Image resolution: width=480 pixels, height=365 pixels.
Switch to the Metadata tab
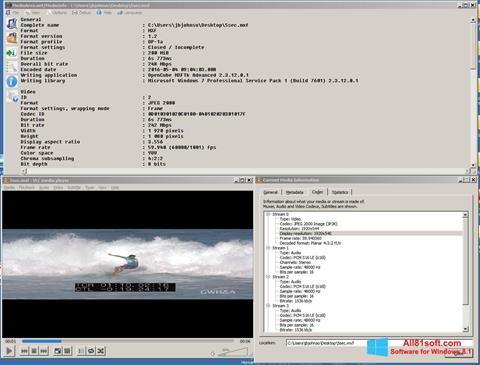(295, 192)
